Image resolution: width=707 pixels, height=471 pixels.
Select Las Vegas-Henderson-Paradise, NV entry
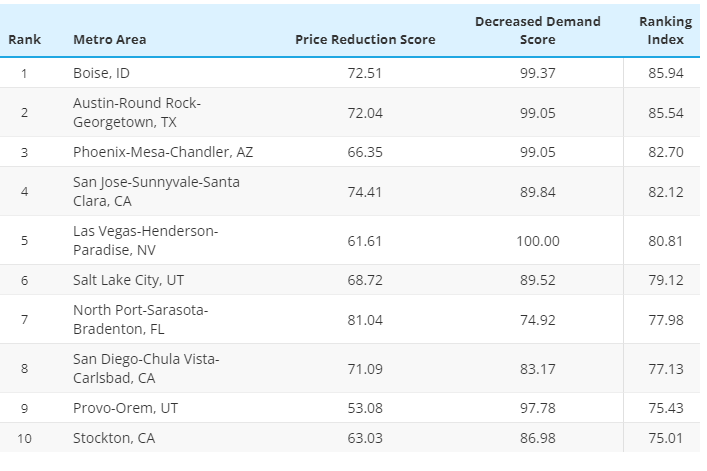coord(145,240)
